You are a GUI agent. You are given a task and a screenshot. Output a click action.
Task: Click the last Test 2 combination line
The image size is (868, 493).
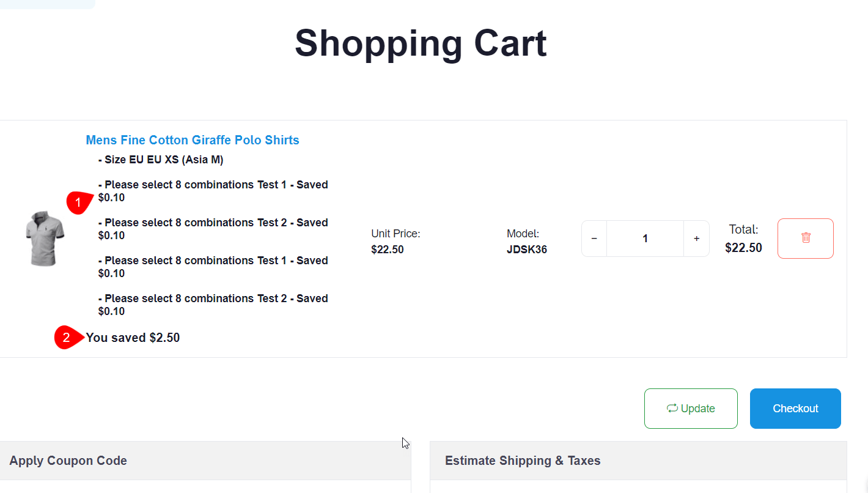[x=213, y=298]
